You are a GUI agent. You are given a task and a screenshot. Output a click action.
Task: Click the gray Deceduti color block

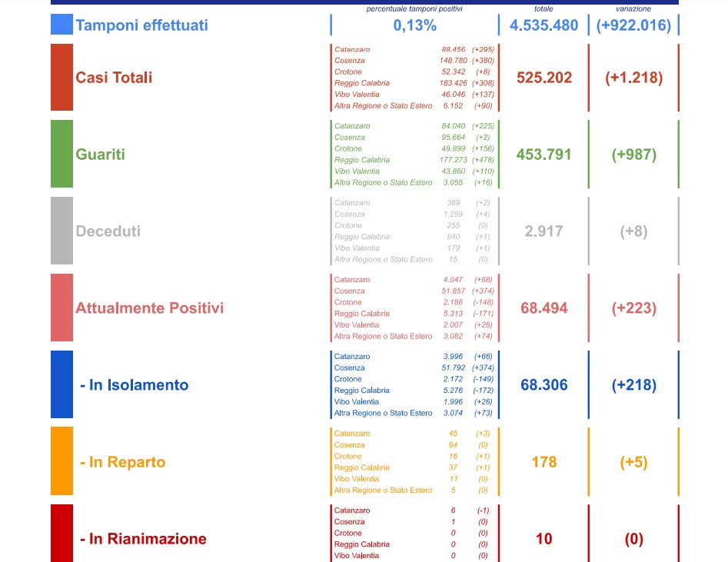(61, 231)
